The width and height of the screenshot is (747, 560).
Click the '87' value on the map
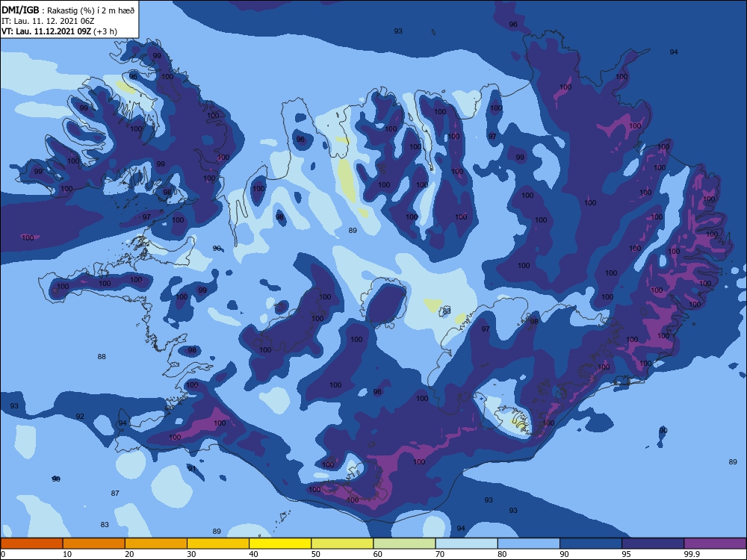pyautogui.click(x=115, y=494)
